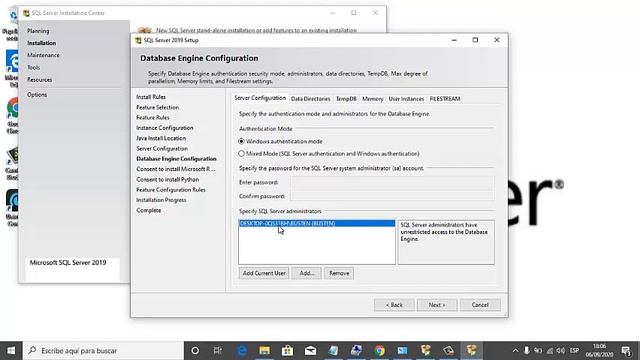Image resolution: width=640 pixels, height=360 pixels.
Task: Select the DESKTOP administrator entry in list
Action: [x=317, y=223]
